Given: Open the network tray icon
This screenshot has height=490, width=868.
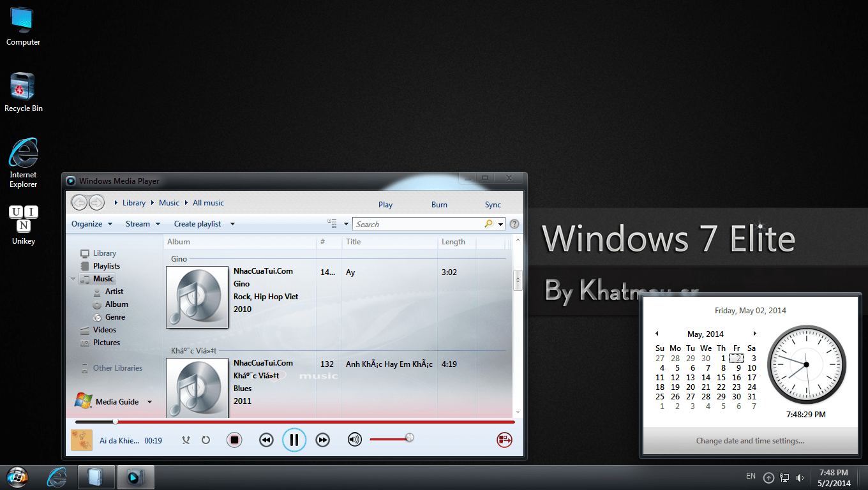Looking at the screenshot, I should tap(784, 477).
